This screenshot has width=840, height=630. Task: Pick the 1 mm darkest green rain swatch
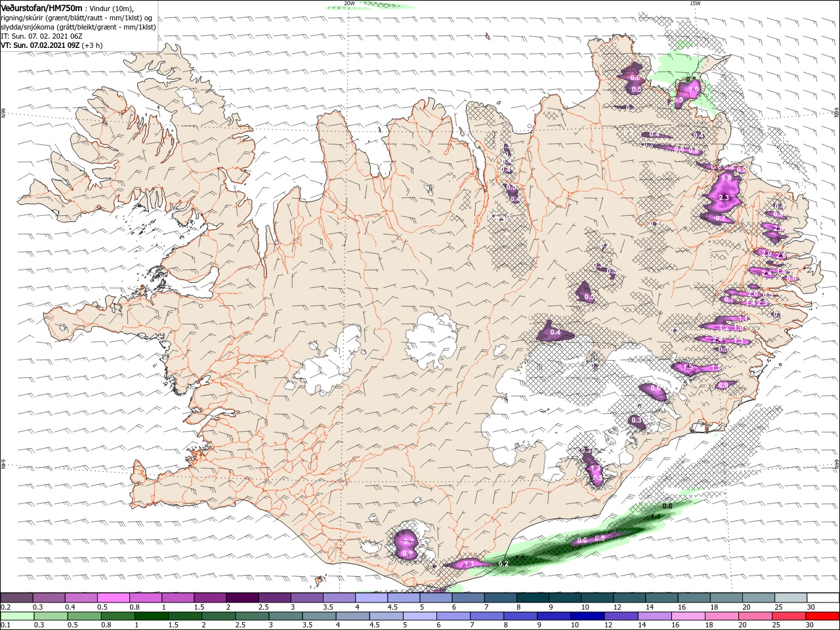coord(151,616)
